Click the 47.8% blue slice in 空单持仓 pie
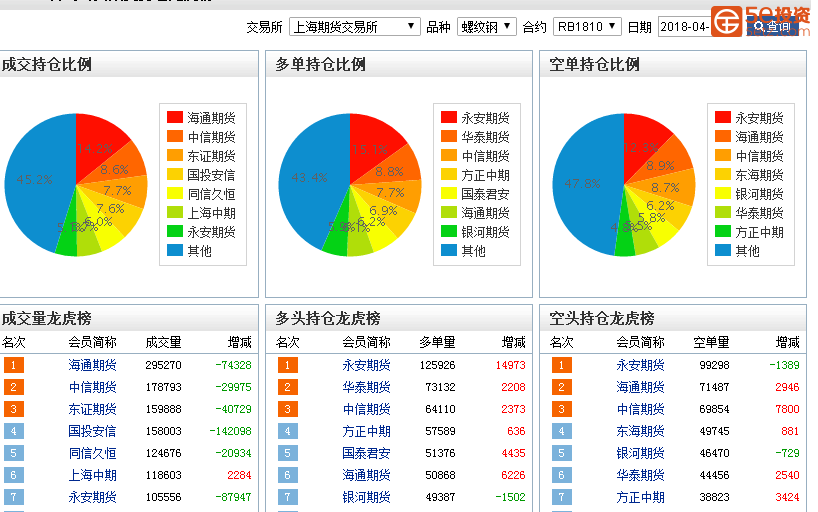This screenshot has width=818, height=512. point(582,184)
